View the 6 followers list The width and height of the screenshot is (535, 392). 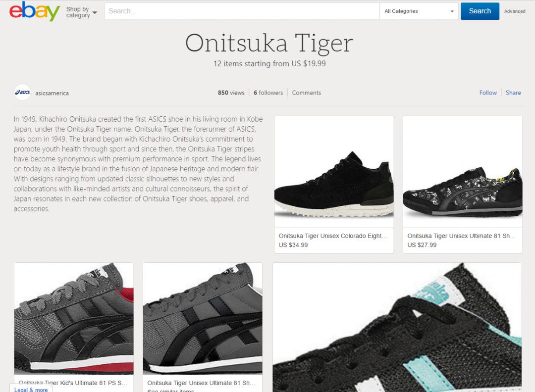click(268, 93)
